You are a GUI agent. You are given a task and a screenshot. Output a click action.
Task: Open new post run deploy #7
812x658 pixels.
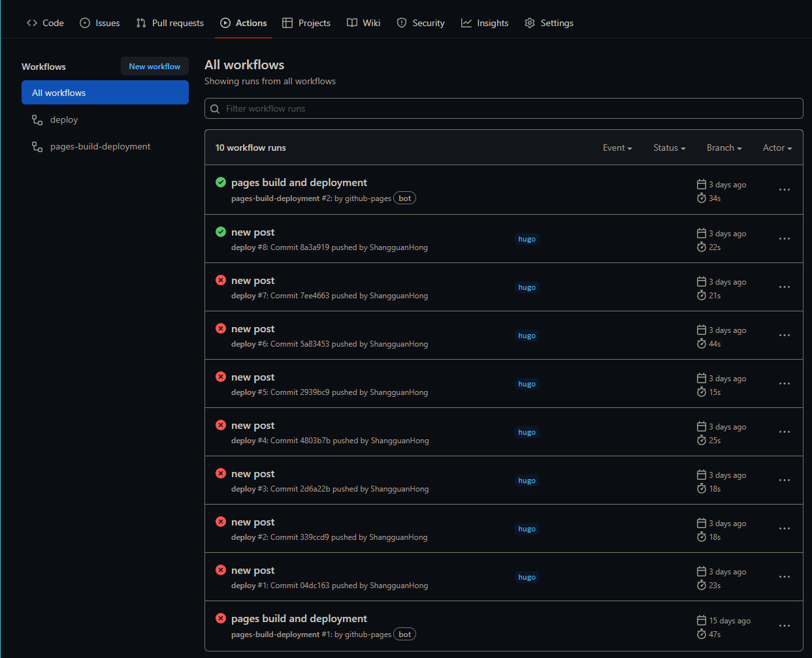[253, 281]
